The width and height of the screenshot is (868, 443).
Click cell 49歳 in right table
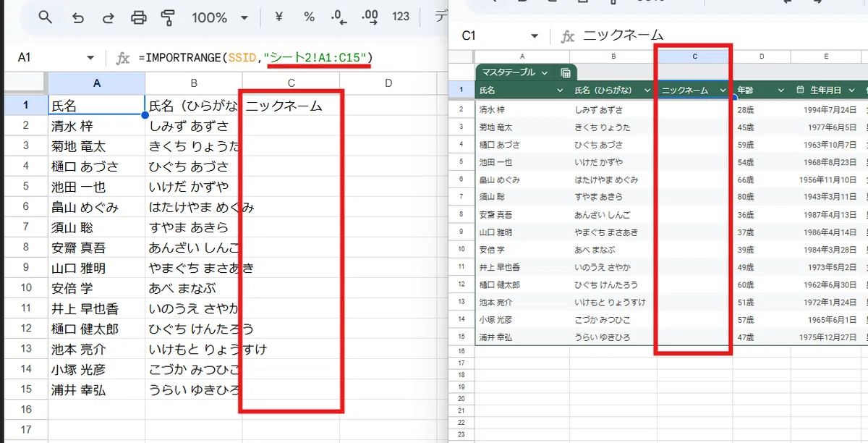tap(761, 267)
